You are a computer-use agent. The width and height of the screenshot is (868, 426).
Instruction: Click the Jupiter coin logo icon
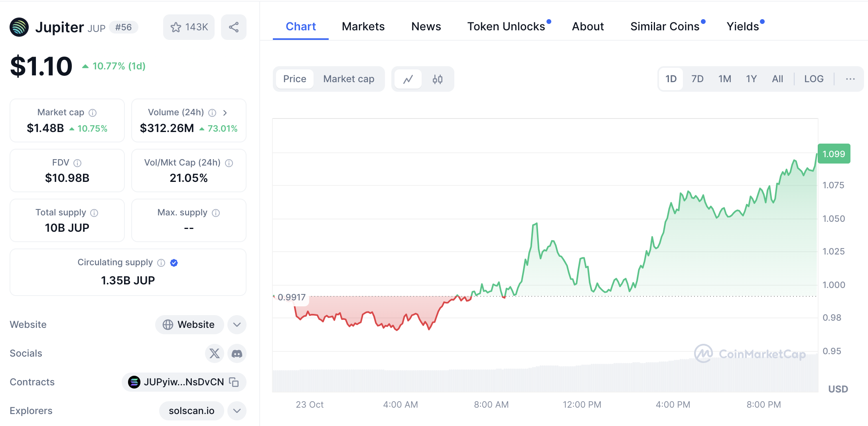coord(19,27)
